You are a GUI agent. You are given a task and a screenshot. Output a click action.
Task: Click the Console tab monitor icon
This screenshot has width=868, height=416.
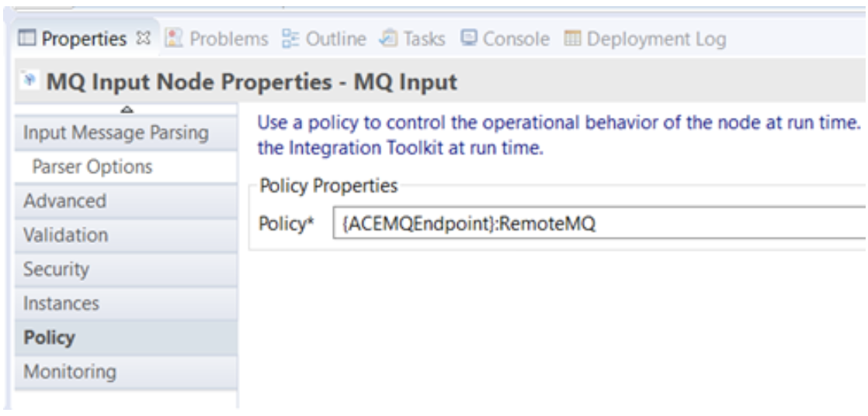point(469,38)
